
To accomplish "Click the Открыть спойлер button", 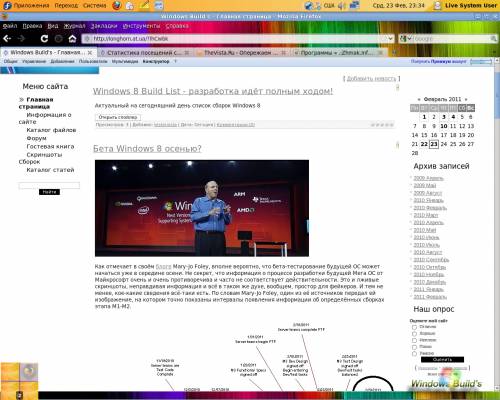I will pos(118,117).
